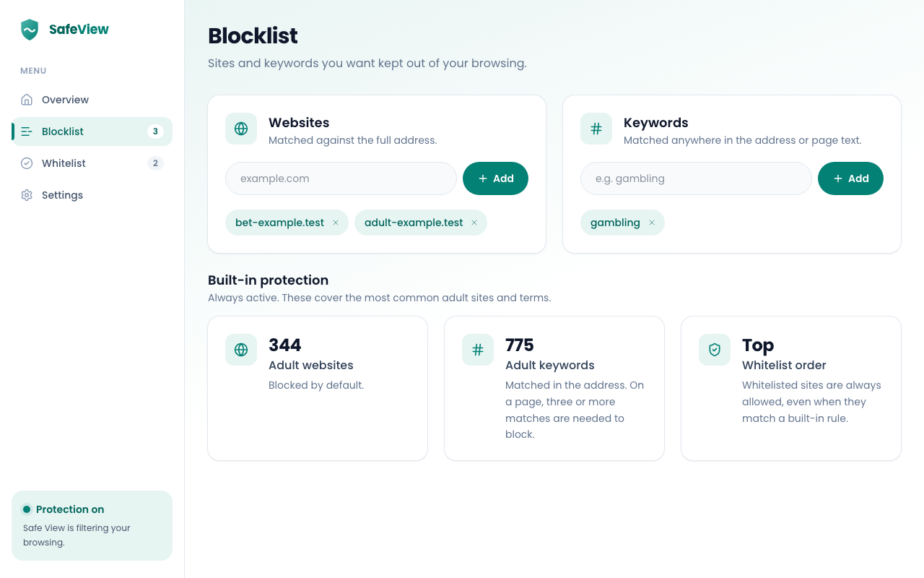Viewport: 924px width, 578px height.
Task: Click the SafeView brand name
Action: (x=79, y=30)
